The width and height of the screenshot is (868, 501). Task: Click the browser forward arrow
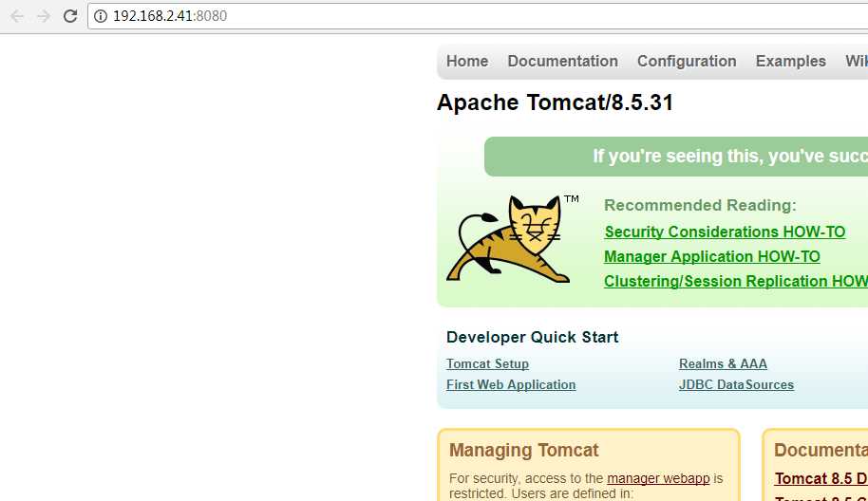pos(43,16)
